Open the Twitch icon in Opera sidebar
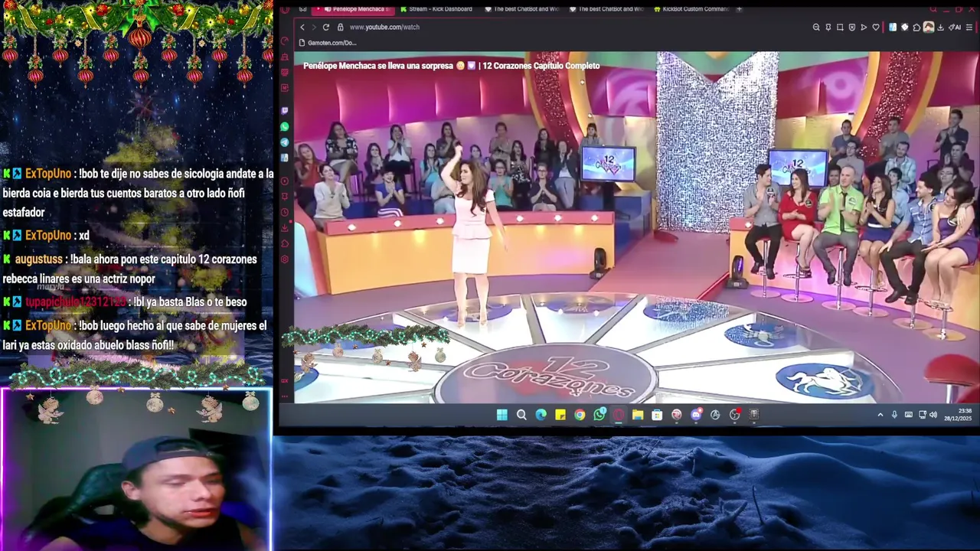This screenshot has height=551, width=980. (x=285, y=111)
